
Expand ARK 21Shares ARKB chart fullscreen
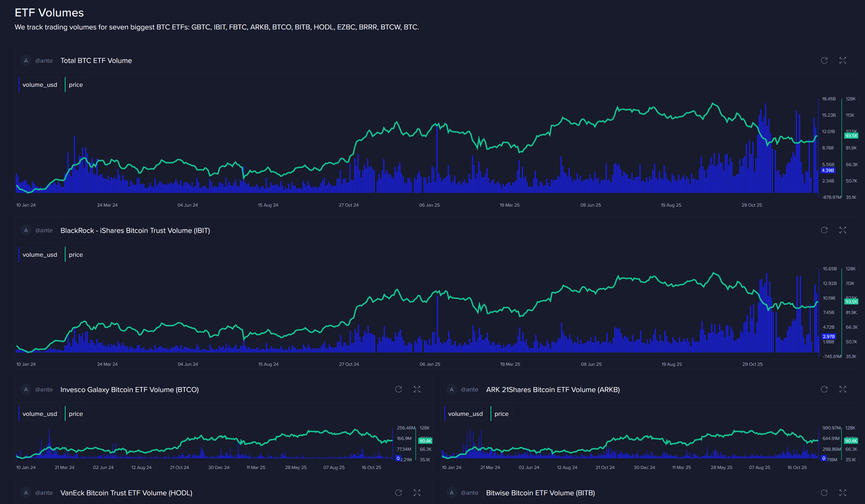click(842, 389)
